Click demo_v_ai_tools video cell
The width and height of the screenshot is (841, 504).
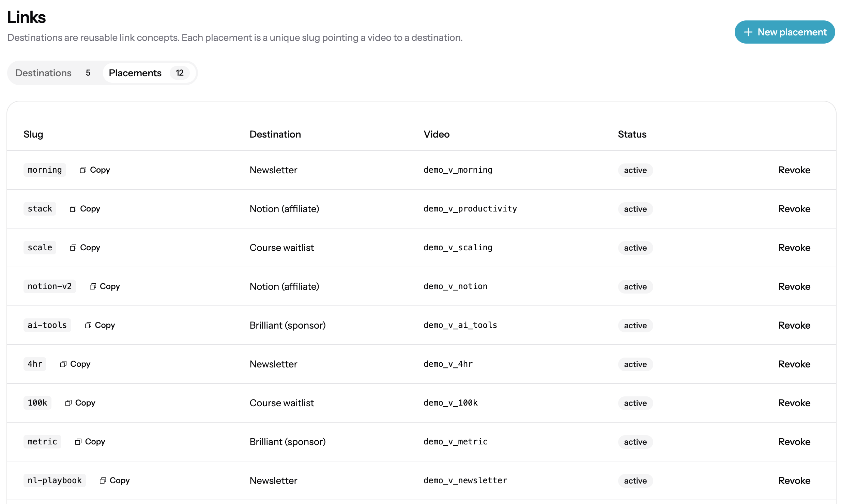(460, 325)
